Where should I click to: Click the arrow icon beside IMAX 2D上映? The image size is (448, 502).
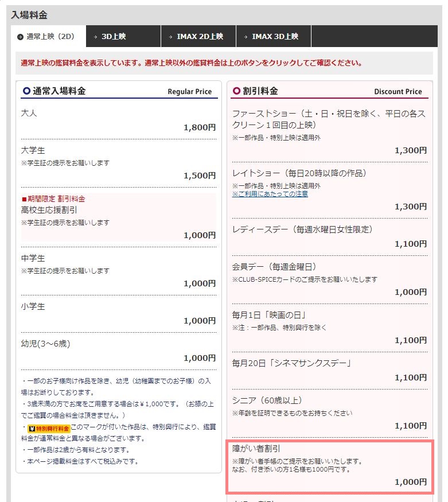[x=170, y=37]
